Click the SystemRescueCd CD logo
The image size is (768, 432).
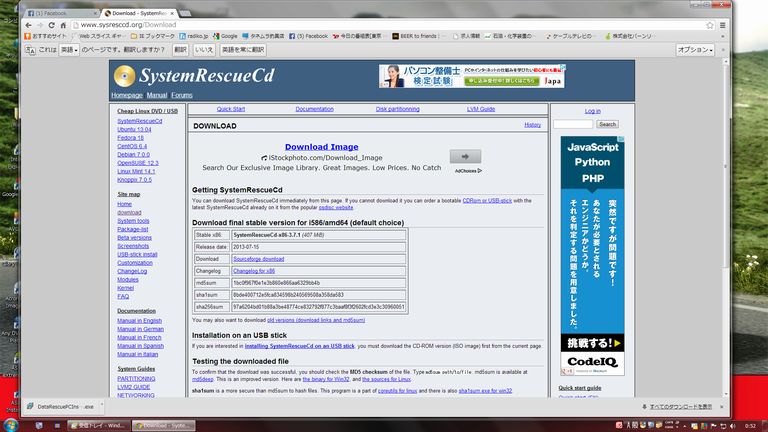pos(124,76)
